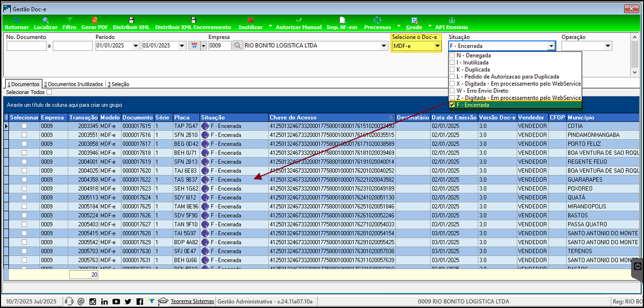Open the Instagram icon in status bar

[x=93, y=301]
